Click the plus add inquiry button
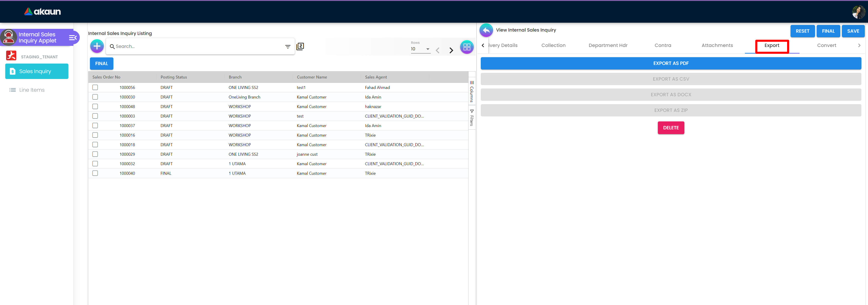Viewport: 868px width, 305px height. [x=97, y=47]
